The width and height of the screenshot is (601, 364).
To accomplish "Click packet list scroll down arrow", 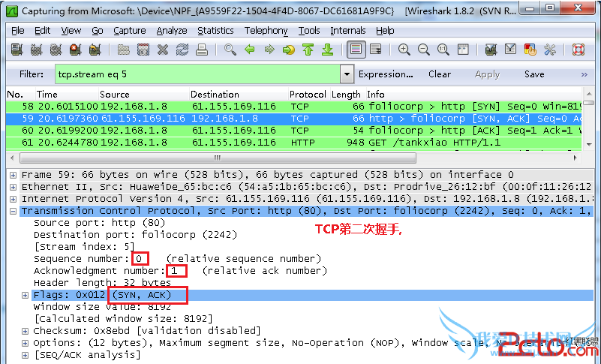I will pyautogui.click(x=589, y=145).
